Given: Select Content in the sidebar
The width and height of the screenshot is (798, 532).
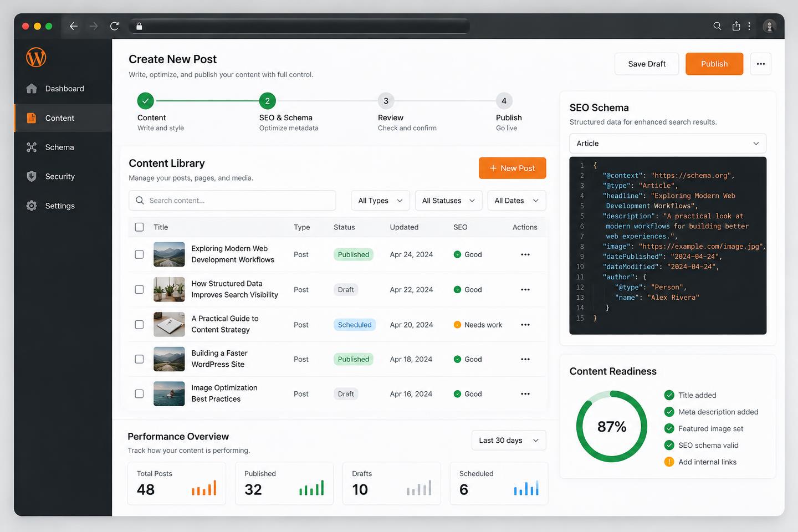Looking at the screenshot, I should [63, 118].
